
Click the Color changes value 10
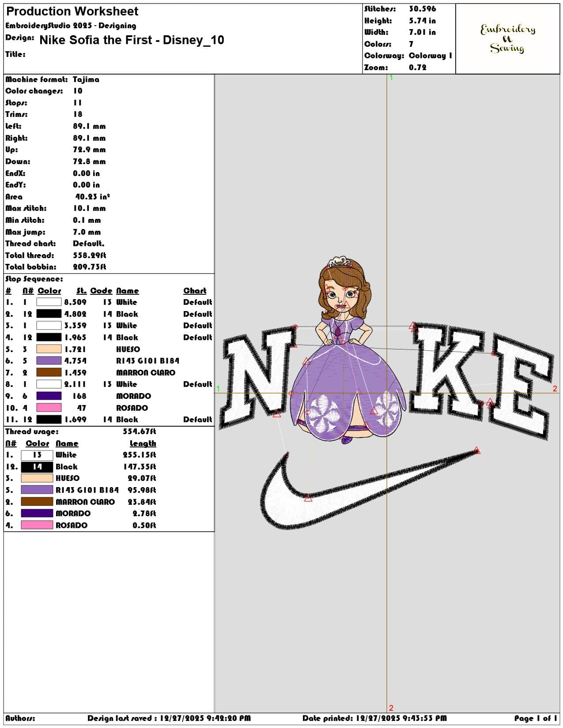[78, 91]
